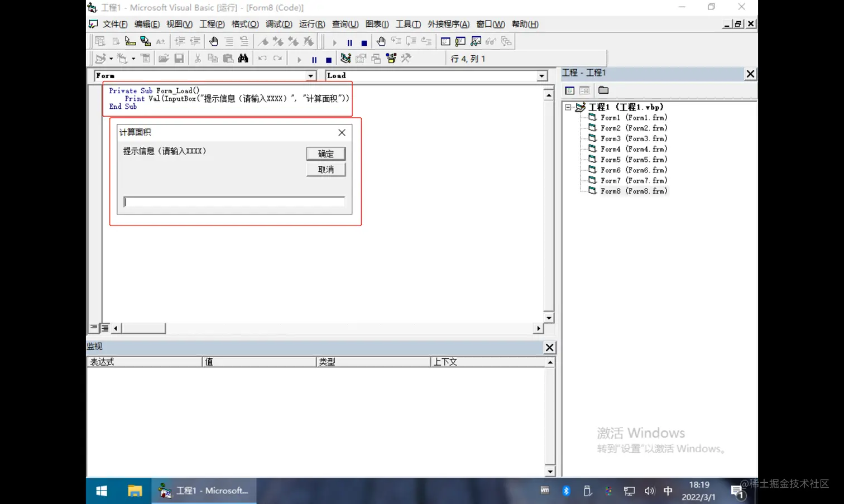This screenshot has width=844, height=504.
Task: Open the Locals Window from toolbar
Action: pyautogui.click(x=445, y=41)
